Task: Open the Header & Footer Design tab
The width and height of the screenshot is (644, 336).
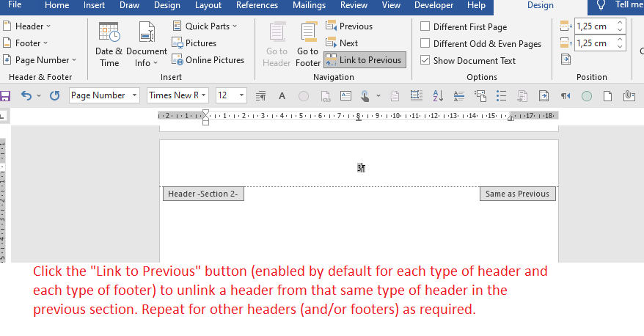Action: tap(540, 5)
